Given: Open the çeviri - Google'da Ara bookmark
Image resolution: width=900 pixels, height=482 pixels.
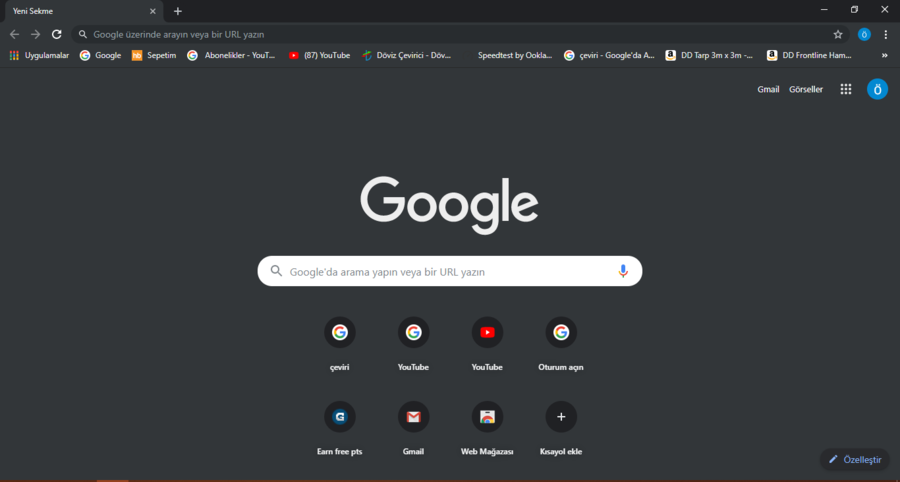Looking at the screenshot, I should tap(609, 56).
